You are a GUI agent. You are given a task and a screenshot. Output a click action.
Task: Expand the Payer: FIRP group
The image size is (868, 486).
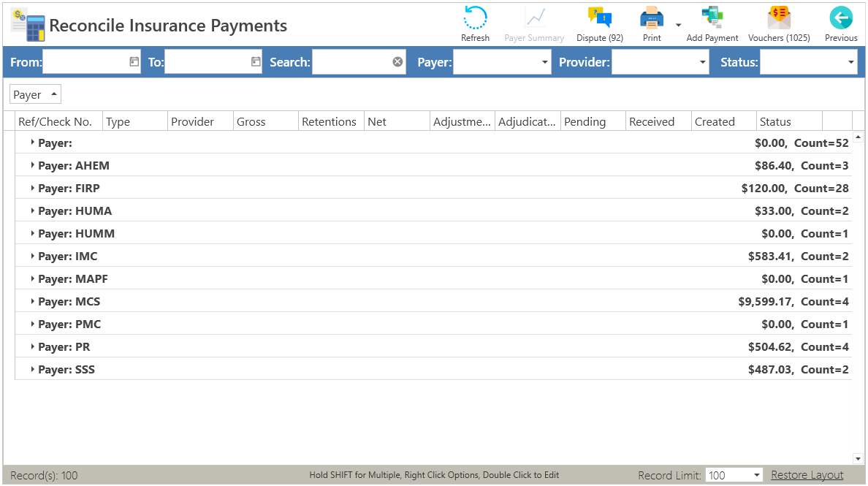[x=32, y=188]
